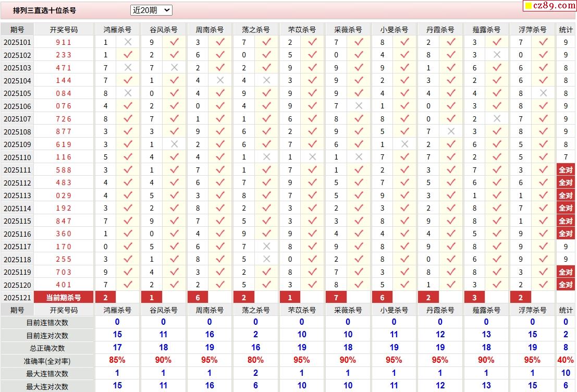Click the 全对 badge for period 2025120

click(566, 285)
